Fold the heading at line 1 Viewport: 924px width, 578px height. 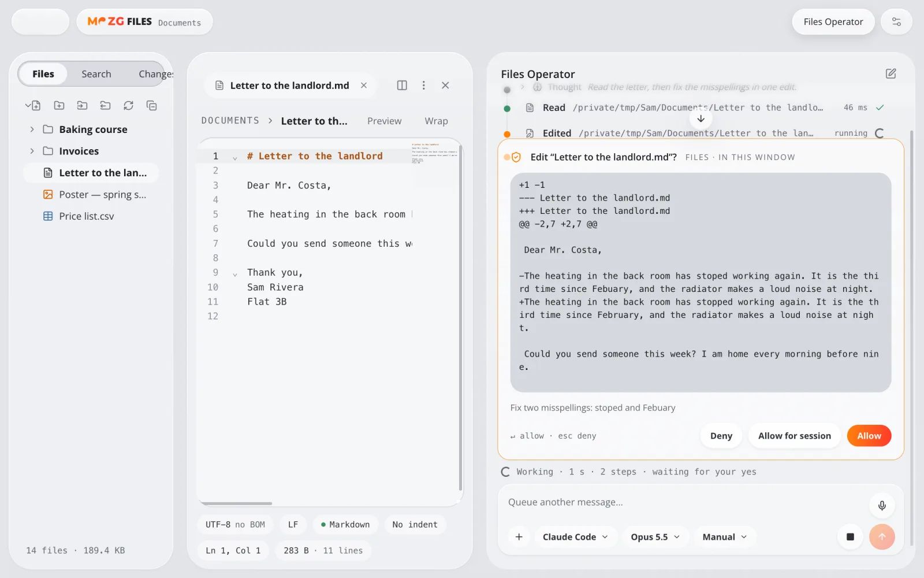tap(234, 157)
